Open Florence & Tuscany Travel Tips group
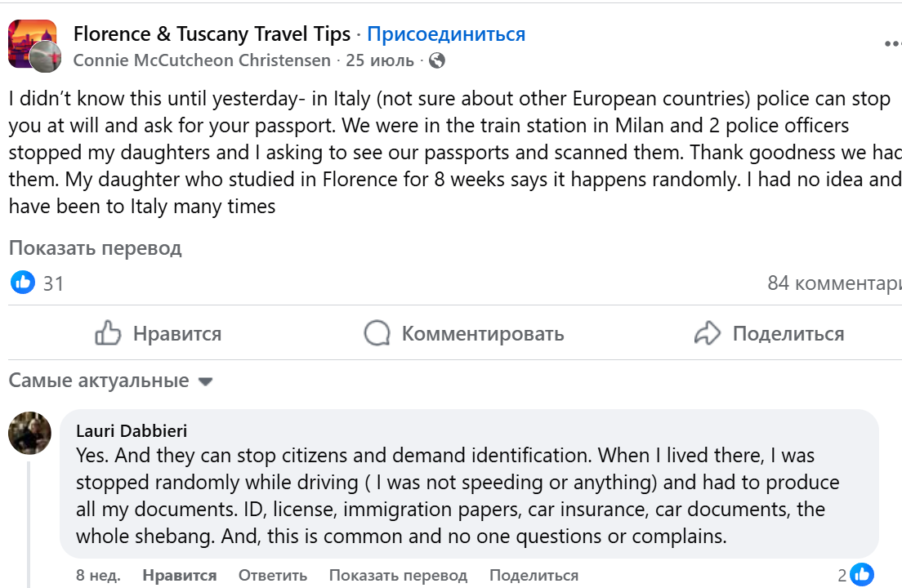Screen dimensions: 902x588 point(212,34)
